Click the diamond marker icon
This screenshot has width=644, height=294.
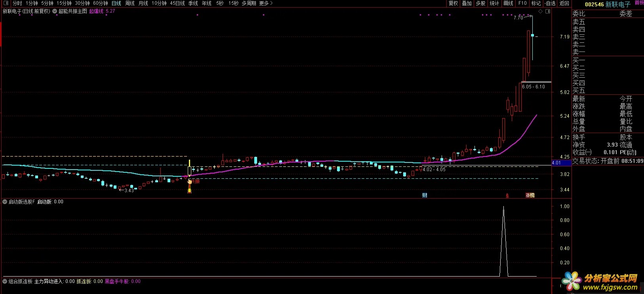(x=540, y=11)
